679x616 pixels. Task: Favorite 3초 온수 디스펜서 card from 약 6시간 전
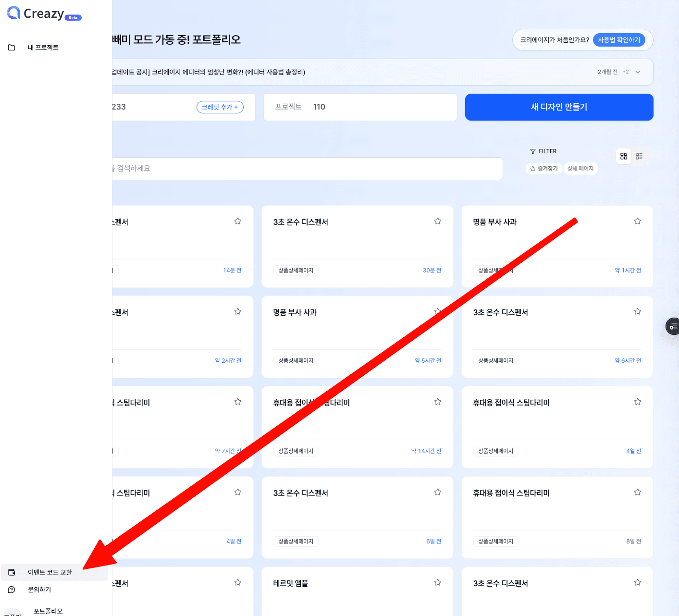point(638,311)
